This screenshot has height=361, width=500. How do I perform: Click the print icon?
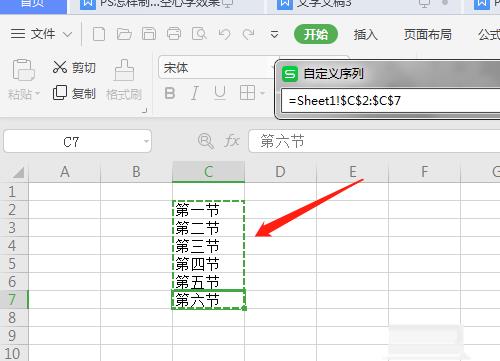coord(174,34)
